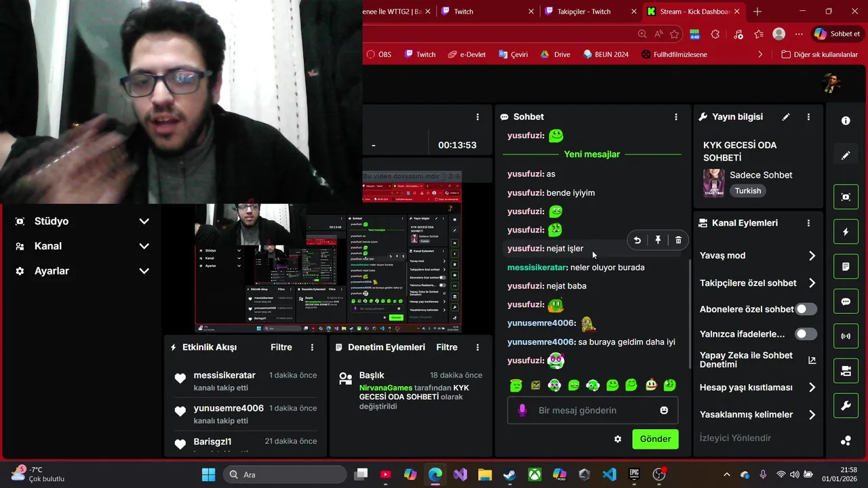This screenshot has height=488, width=868.
Task: Edit stream info with pencil in Yayın bilgisi
Action: pos(786,117)
